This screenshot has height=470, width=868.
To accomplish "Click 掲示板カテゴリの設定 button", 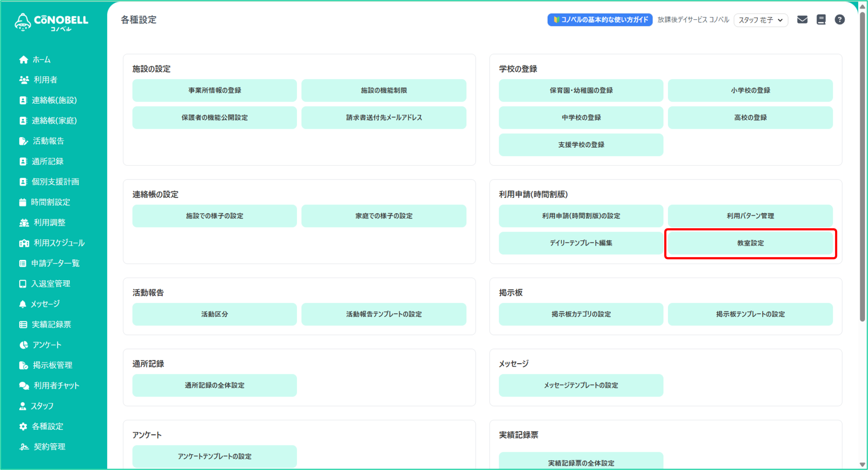I will [581, 314].
